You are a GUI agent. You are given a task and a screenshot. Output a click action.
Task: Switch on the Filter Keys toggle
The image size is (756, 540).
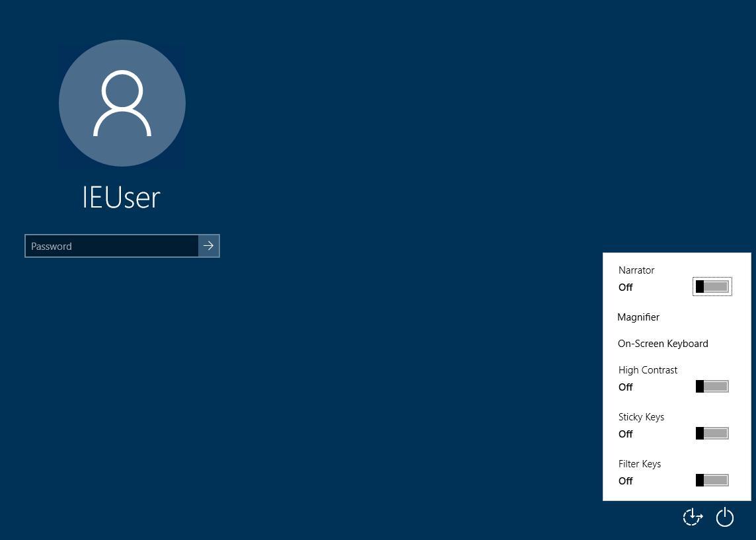(x=712, y=481)
